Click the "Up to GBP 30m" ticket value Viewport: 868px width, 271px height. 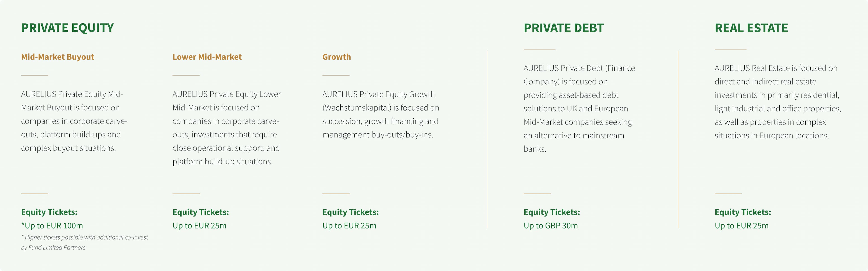click(550, 225)
